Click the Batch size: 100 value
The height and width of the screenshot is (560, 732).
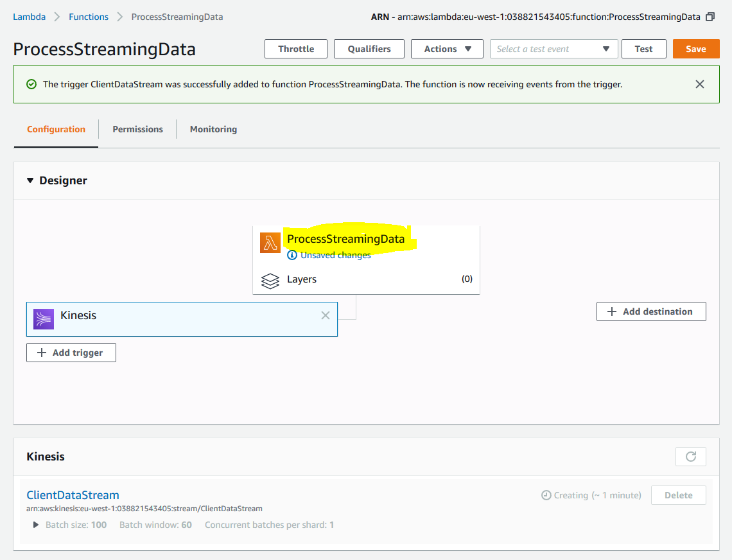coord(76,525)
